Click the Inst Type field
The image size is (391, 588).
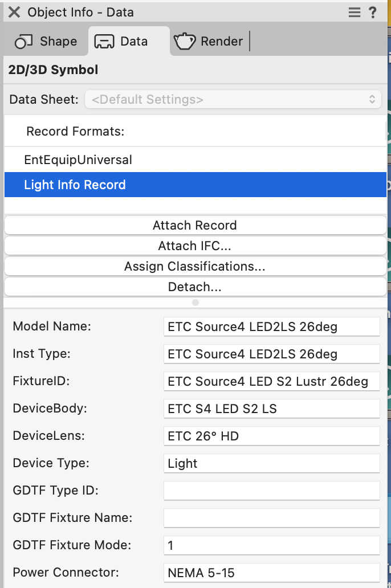(x=271, y=354)
